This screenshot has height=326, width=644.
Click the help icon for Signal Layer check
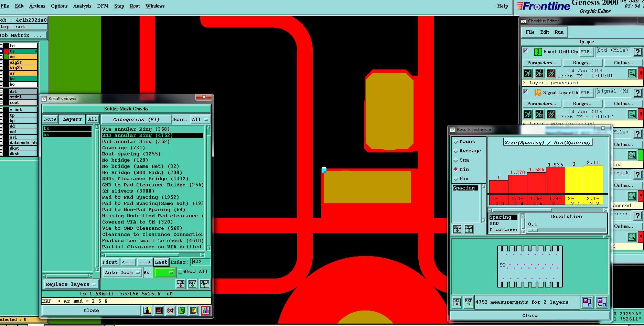(638, 93)
